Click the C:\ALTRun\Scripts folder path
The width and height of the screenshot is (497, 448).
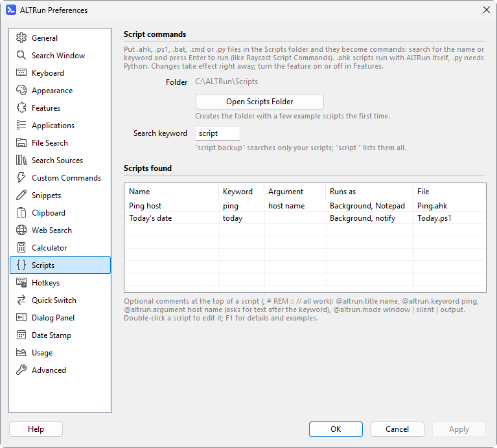(x=226, y=82)
